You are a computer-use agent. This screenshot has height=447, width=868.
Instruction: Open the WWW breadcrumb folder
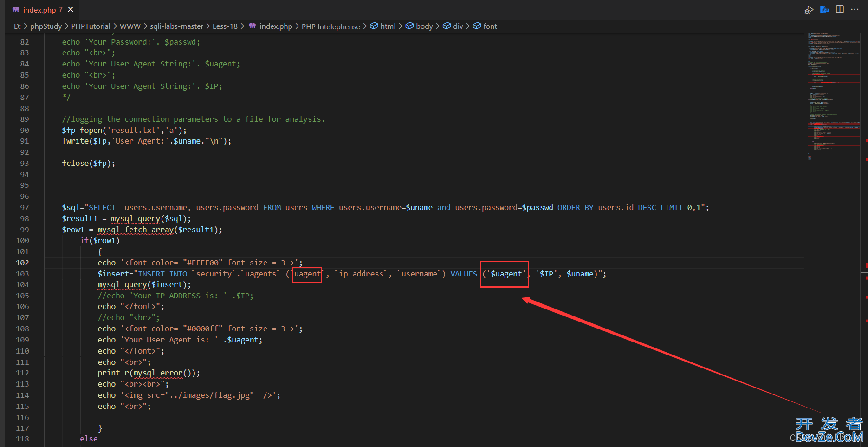coord(130,26)
